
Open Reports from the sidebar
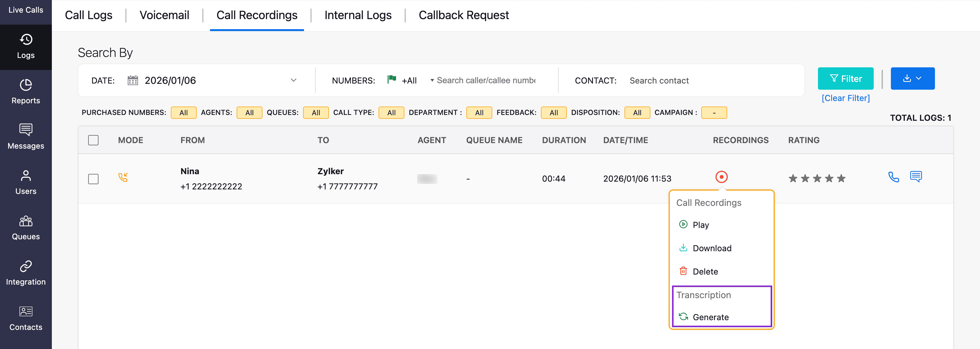26,92
